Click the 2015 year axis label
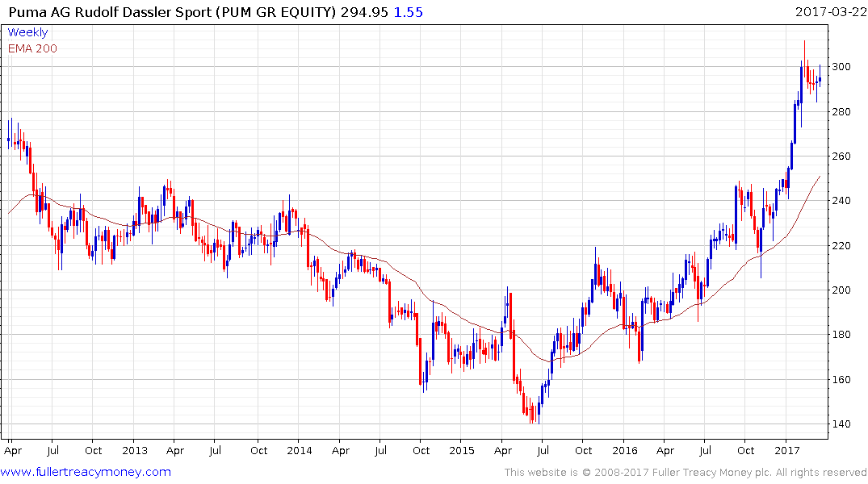 coord(462,450)
